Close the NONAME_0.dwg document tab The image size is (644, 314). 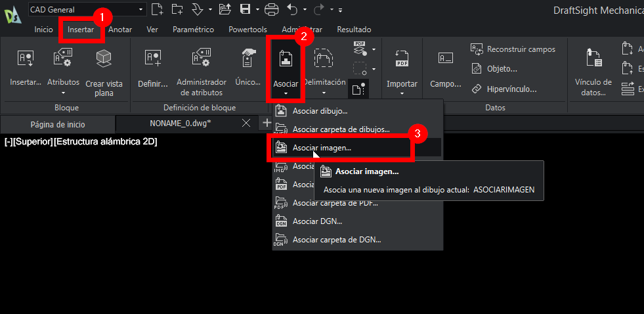(246, 123)
